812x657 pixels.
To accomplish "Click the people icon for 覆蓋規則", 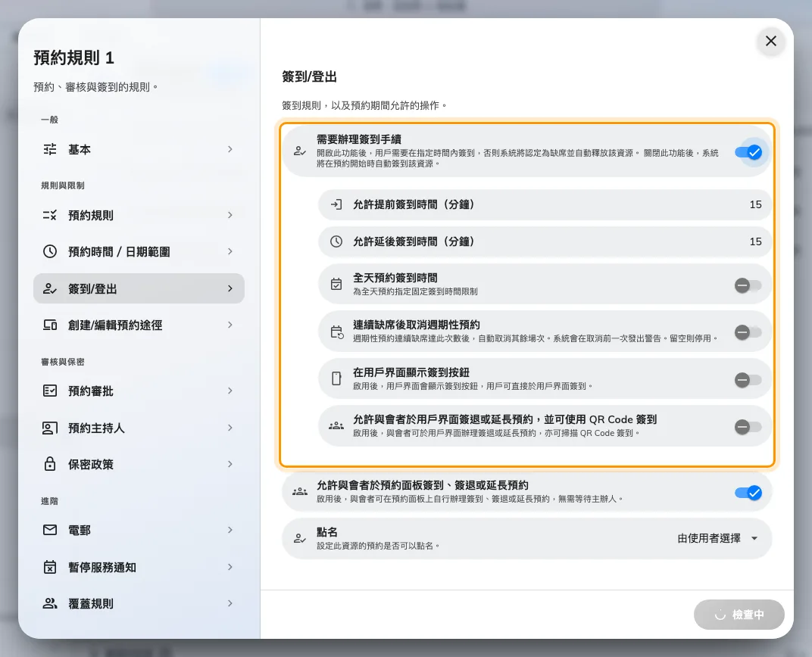I will point(50,603).
